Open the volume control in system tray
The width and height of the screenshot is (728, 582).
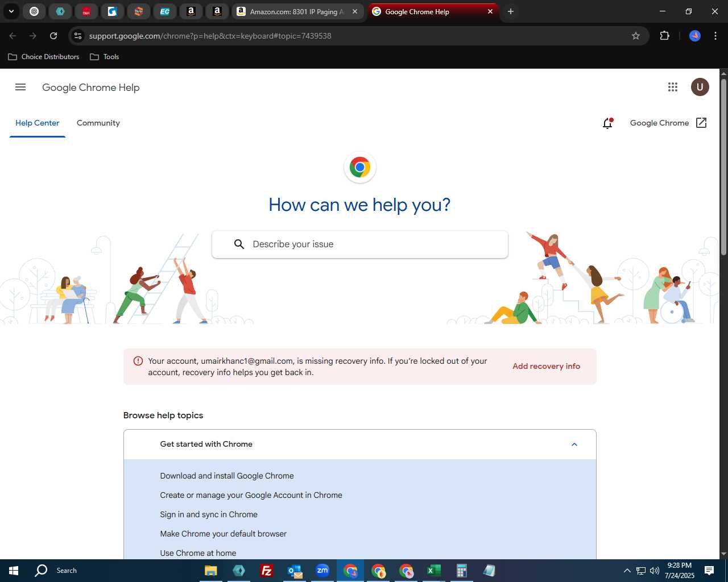tap(655, 571)
